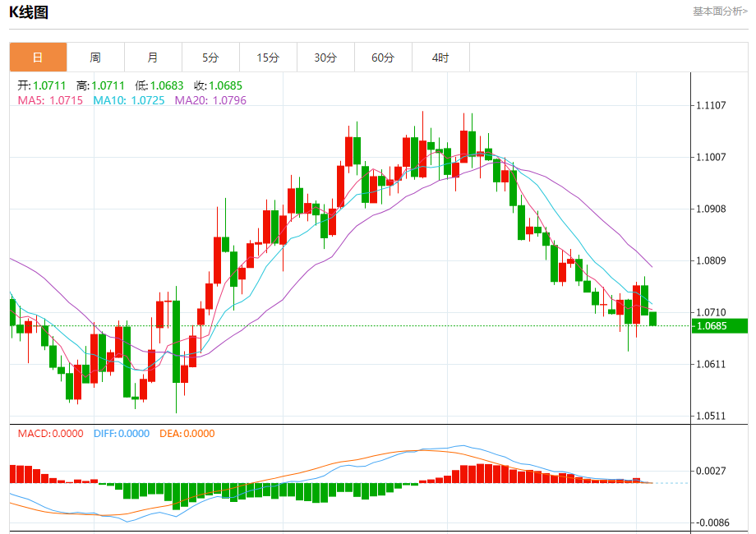Click the 收: 1.0685 close value
The height and width of the screenshot is (534, 756).
(x=218, y=85)
